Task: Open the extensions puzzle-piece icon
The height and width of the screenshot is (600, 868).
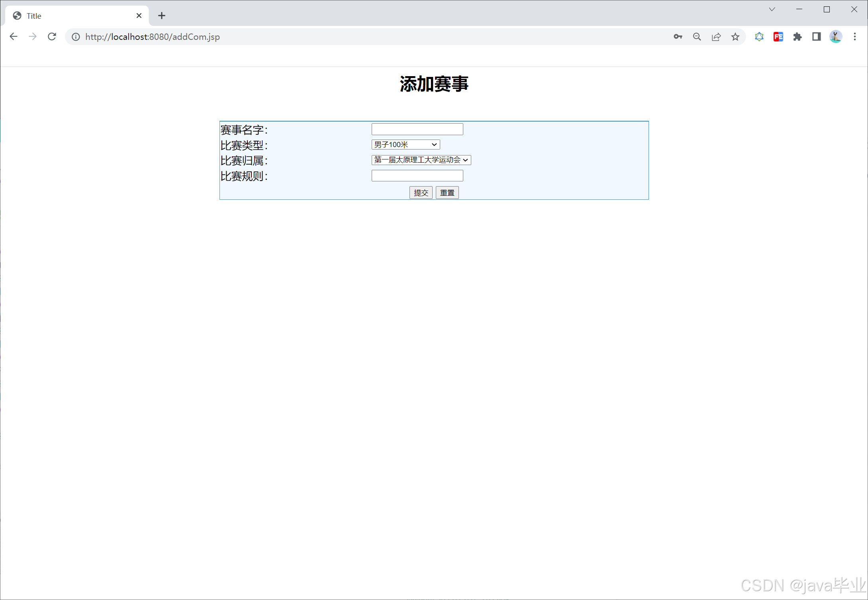Action: tap(797, 37)
